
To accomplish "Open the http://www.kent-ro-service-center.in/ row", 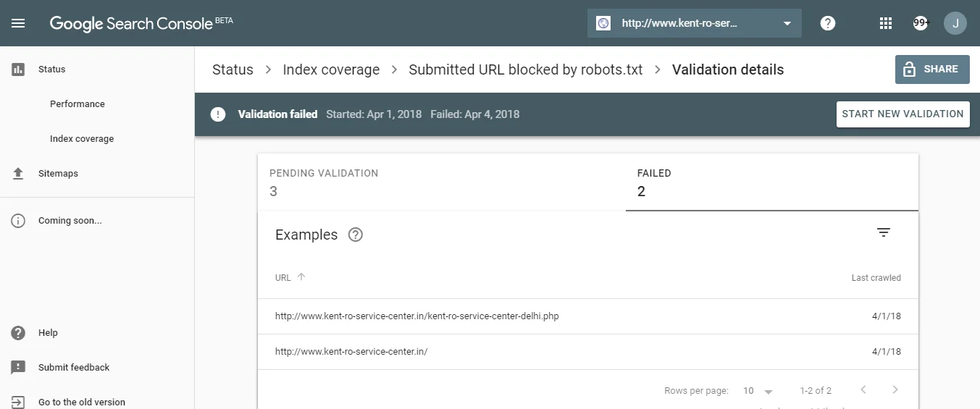I will click(588, 352).
